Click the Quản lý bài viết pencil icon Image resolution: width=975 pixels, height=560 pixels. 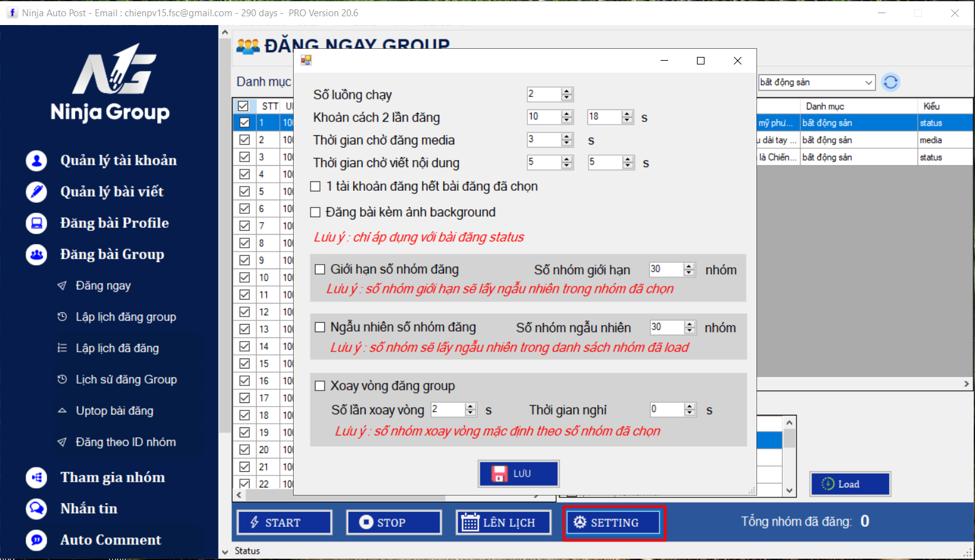[36, 191]
